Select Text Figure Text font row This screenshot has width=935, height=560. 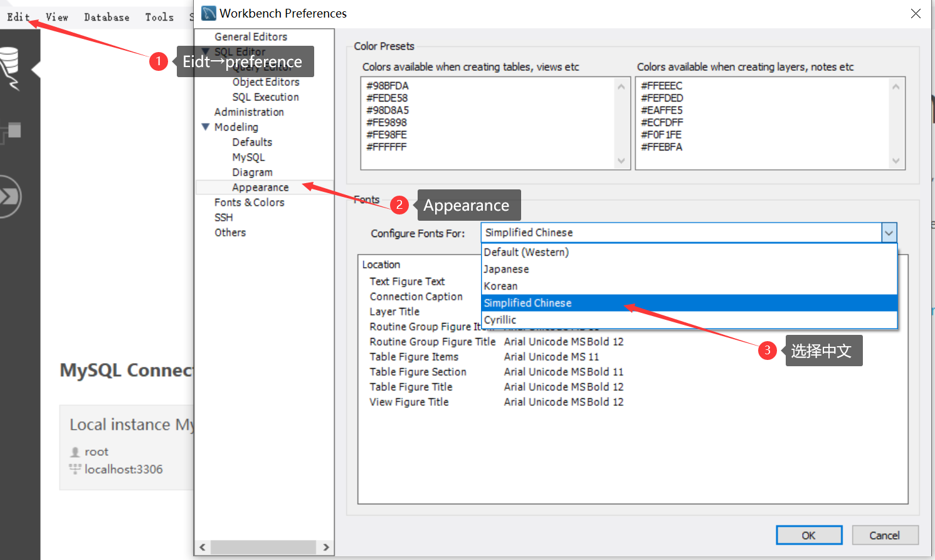pos(407,282)
